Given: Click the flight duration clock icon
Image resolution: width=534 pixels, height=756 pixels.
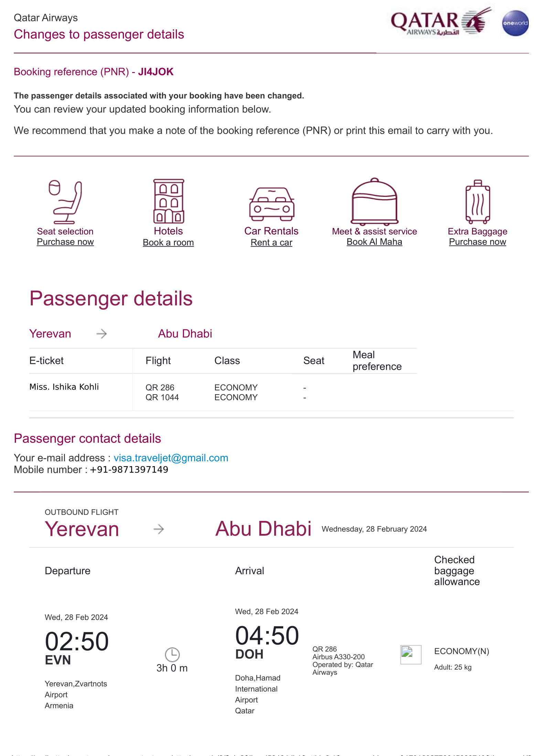Looking at the screenshot, I should 172,654.
